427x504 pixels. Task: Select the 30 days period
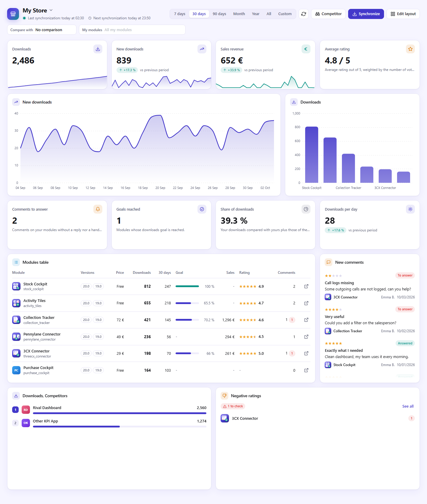pyautogui.click(x=199, y=14)
